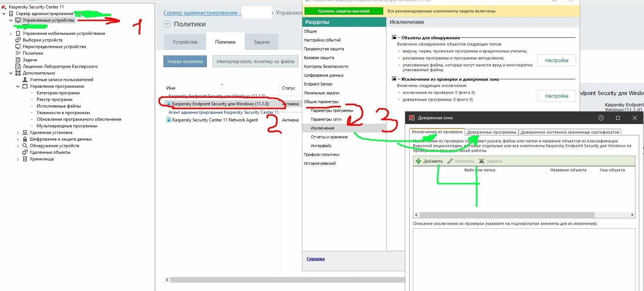This screenshot has height=291, width=644.
Task: Click the Выборки устройств icon
Action: click(18, 40)
